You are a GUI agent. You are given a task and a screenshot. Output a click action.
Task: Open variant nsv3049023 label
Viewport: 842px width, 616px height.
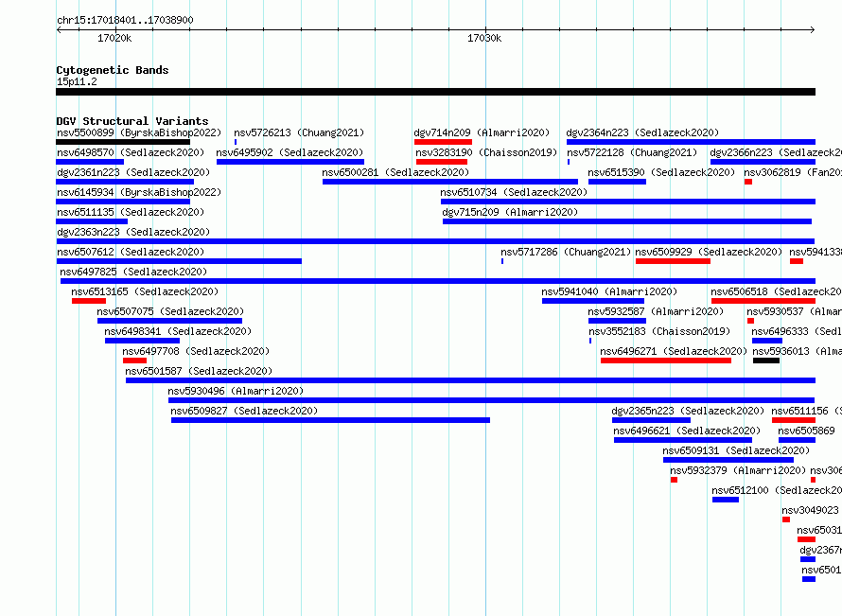(811, 510)
